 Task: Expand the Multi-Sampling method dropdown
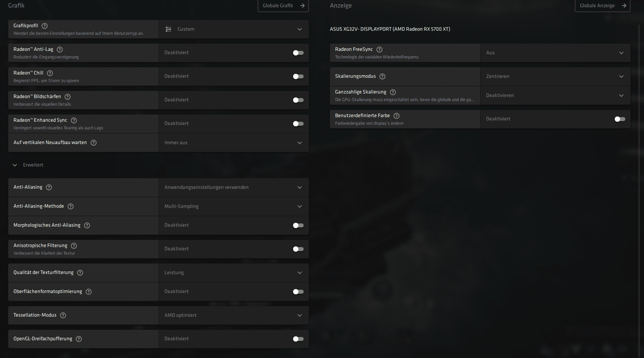[234, 206]
